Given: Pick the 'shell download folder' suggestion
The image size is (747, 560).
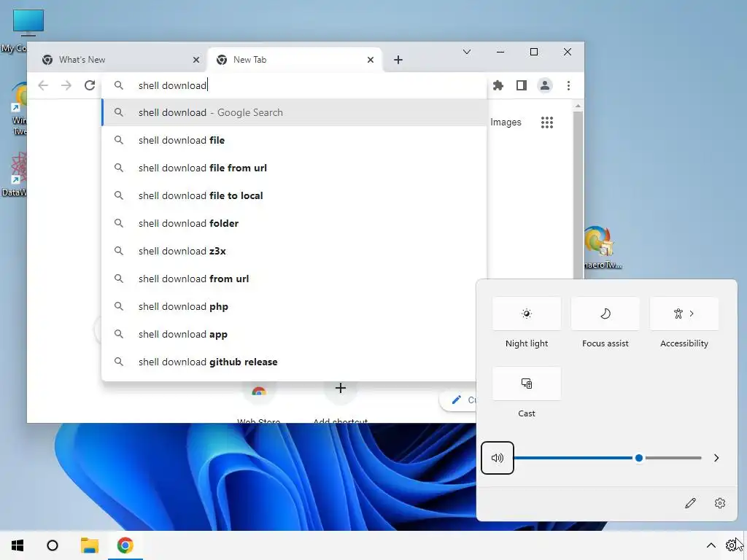Looking at the screenshot, I should [x=295, y=223].
